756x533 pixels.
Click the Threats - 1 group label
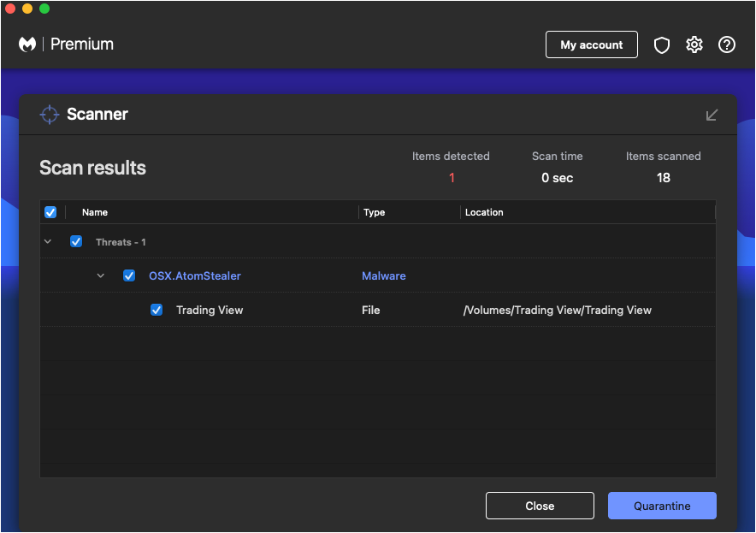tap(121, 242)
